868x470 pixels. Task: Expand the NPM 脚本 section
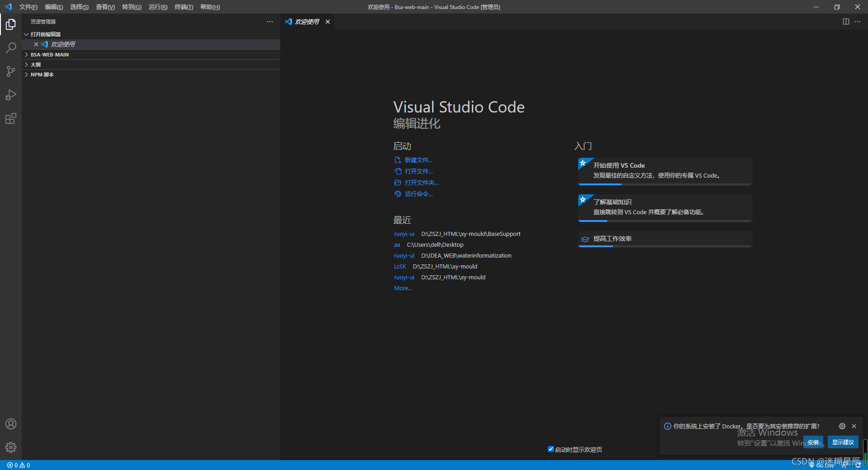pyautogui.click(x=151, y=75)
